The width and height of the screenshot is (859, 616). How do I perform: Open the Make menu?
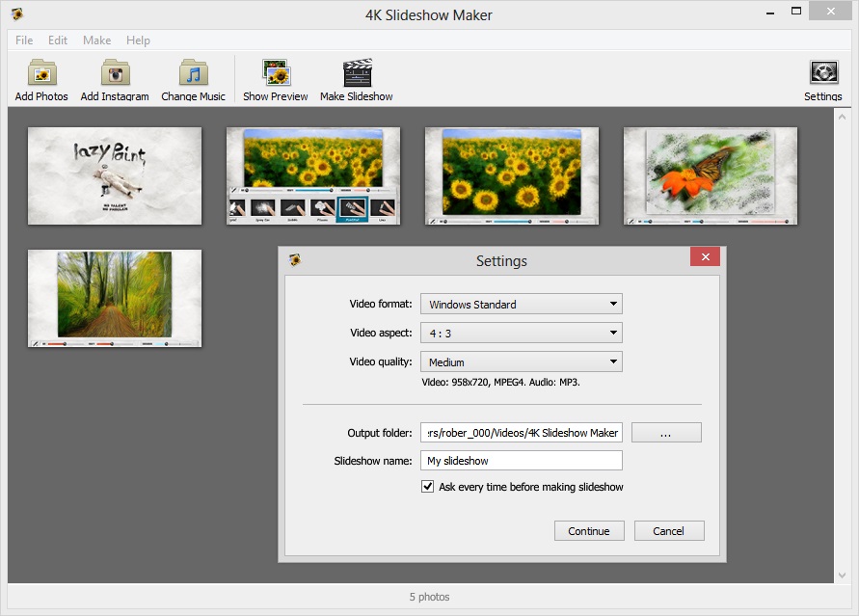pyautogui.click(x=95, y=40)
